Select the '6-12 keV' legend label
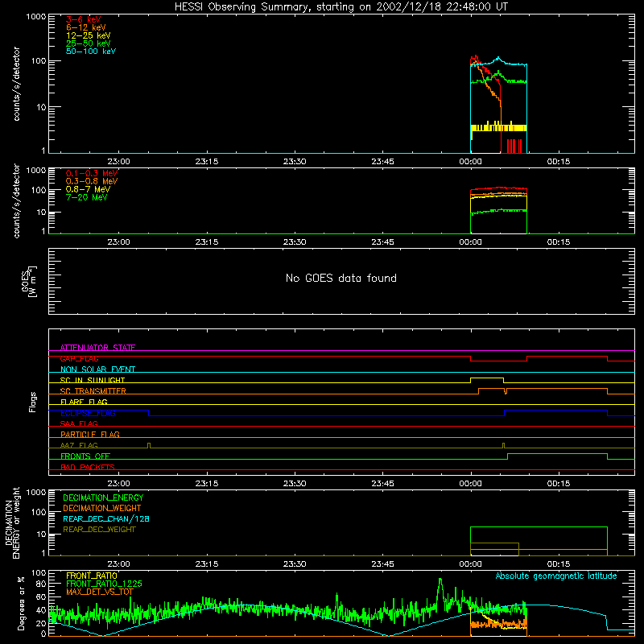Image resolution: width=644 pixels, height=644 pixels. (x=86, y=27)
